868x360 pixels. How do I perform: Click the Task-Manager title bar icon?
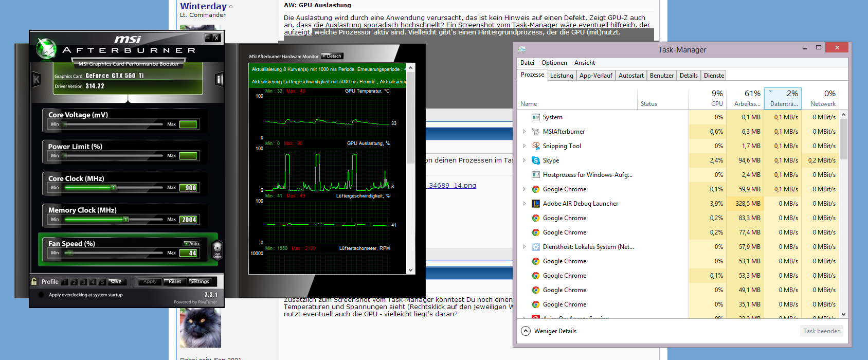pyautogui.click(x=522, y=50)
